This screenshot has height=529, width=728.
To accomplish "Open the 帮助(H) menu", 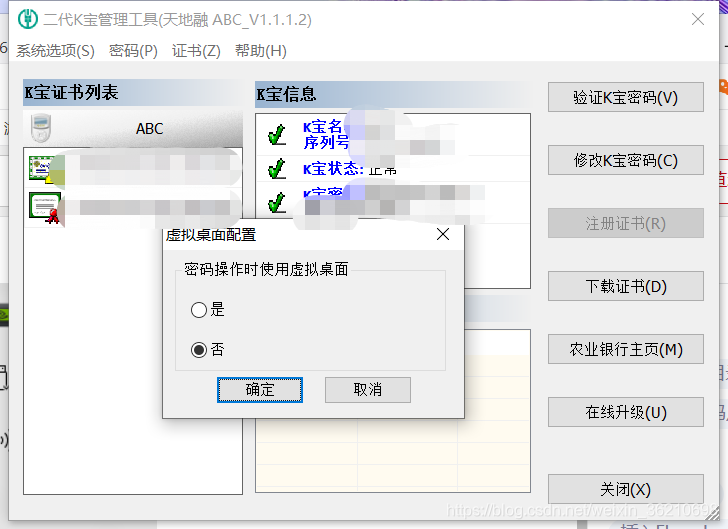I will coord(260,51).
